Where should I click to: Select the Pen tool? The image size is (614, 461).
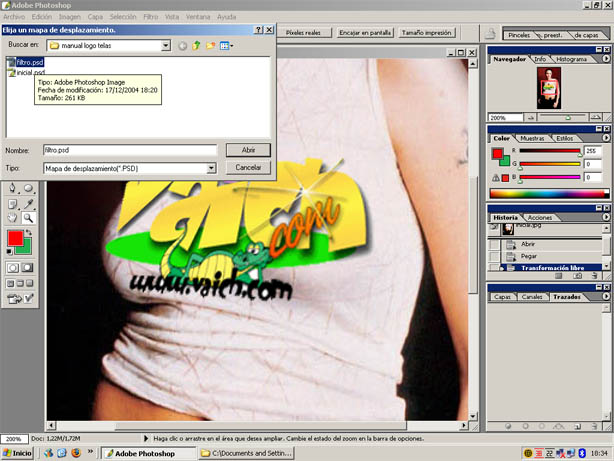click(12, 188)
